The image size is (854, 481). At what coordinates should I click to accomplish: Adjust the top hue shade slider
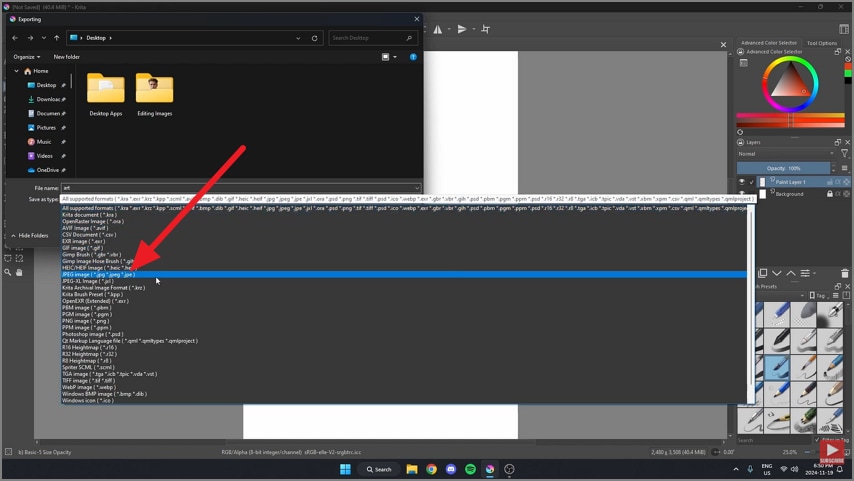pyautogui.click(x=790, y=115)
